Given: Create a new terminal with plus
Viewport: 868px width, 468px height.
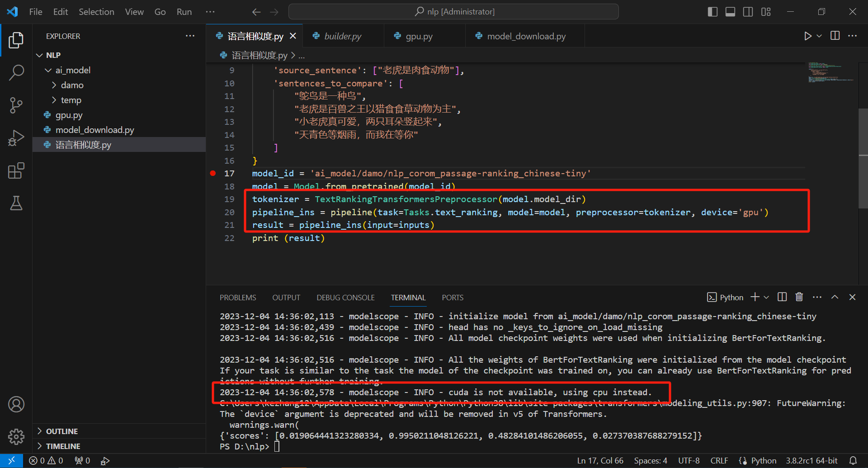Looking at the screenshot, I should click(755, 297).
